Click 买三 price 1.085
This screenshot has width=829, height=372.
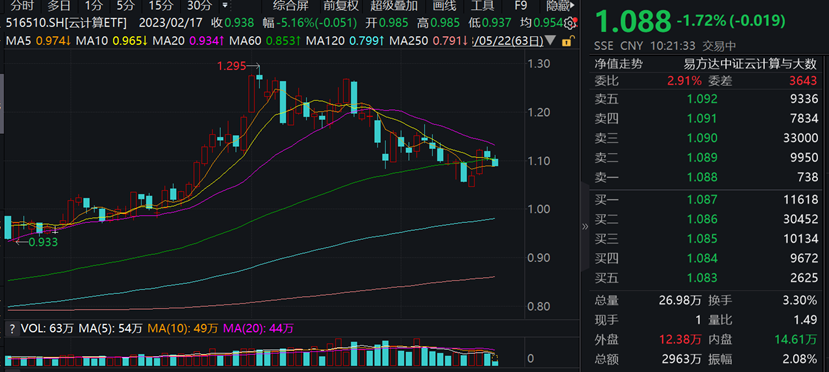click(702, 239)
